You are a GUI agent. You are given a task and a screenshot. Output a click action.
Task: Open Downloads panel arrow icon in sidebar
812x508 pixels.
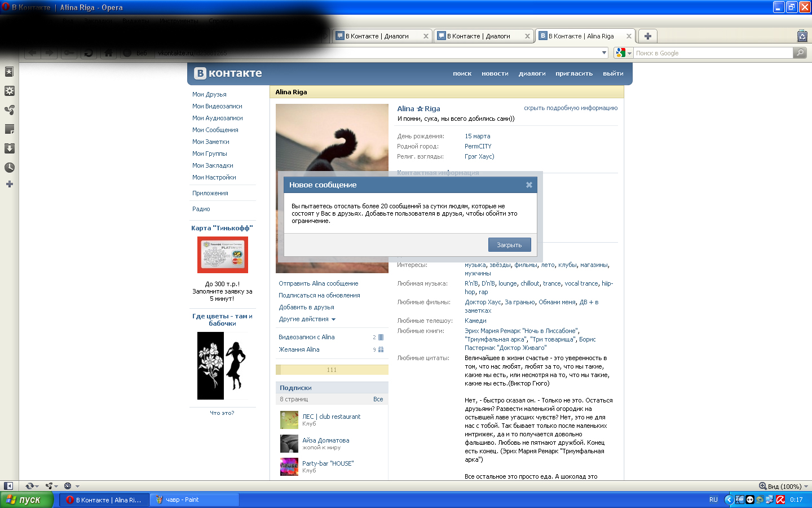pos(9,148)
